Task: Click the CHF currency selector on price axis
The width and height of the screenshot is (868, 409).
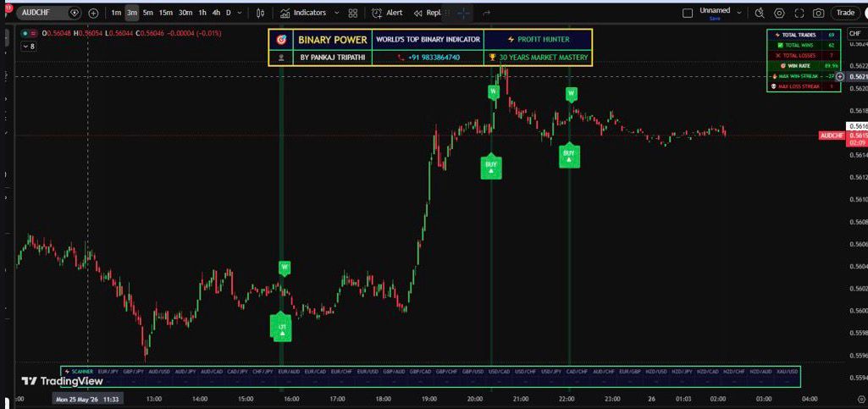Action: tap(855, 34)
